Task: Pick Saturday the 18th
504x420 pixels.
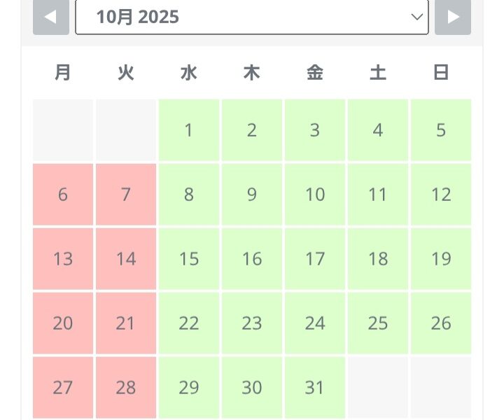Action: click(378, 259)
